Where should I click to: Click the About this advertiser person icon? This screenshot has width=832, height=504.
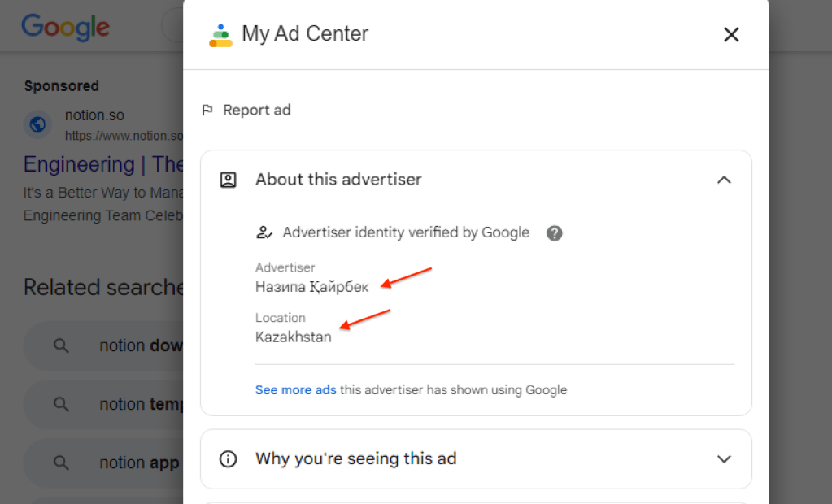click(229, 180)
